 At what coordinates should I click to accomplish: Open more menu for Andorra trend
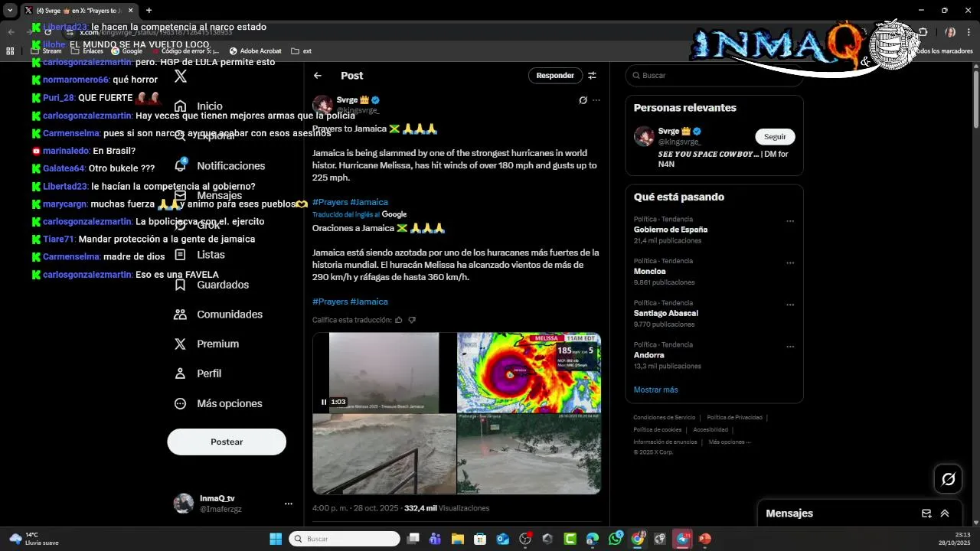click(x=790, y=347)
